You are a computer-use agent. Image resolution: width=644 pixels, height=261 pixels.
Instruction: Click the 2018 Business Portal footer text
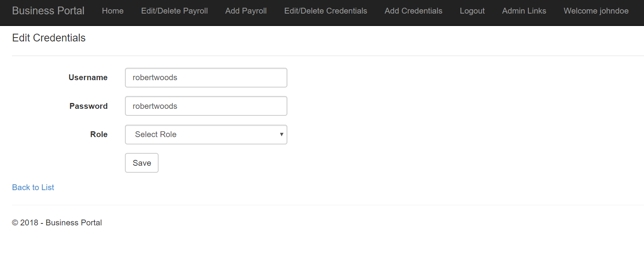pos(57,223)
